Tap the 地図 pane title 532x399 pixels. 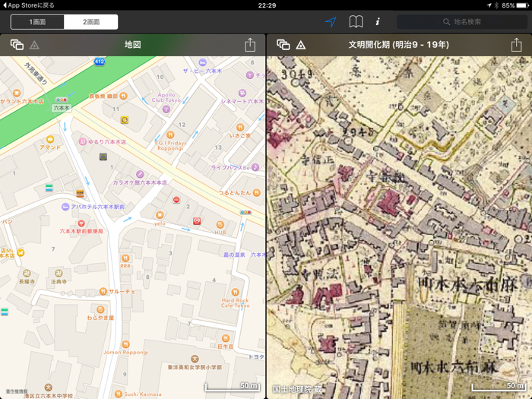click(x=133, y=45)
